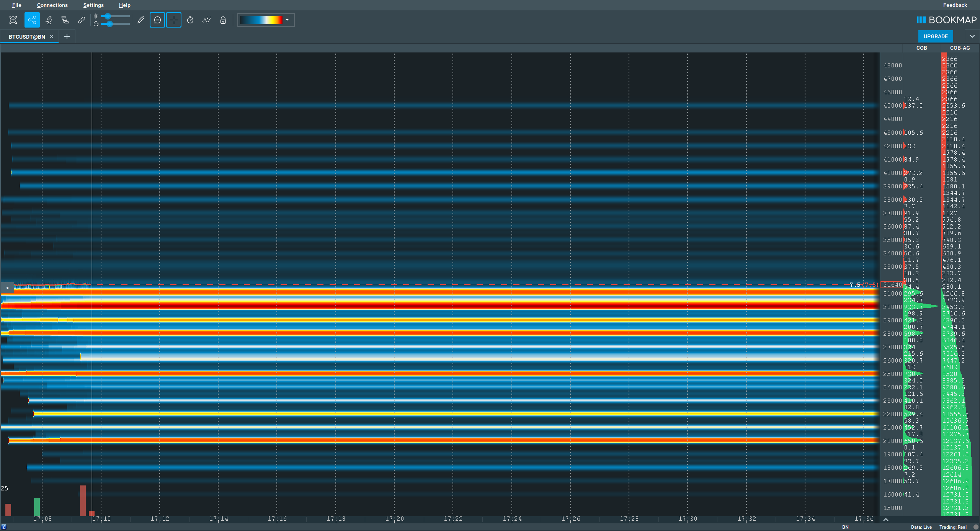
Task: Open the line-chart indicators icon
Action: coord(207,20)
